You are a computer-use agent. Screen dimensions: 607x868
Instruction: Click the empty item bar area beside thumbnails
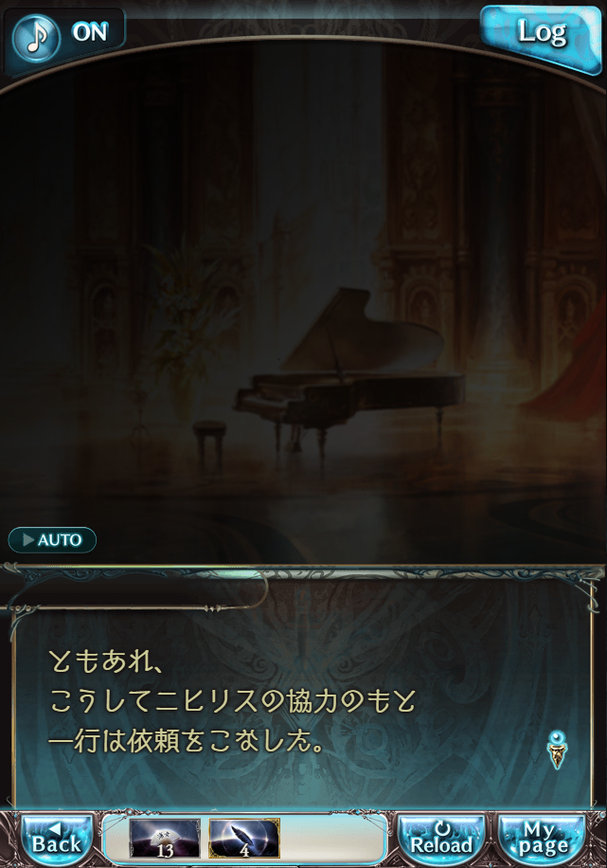[x=334, y=838]
